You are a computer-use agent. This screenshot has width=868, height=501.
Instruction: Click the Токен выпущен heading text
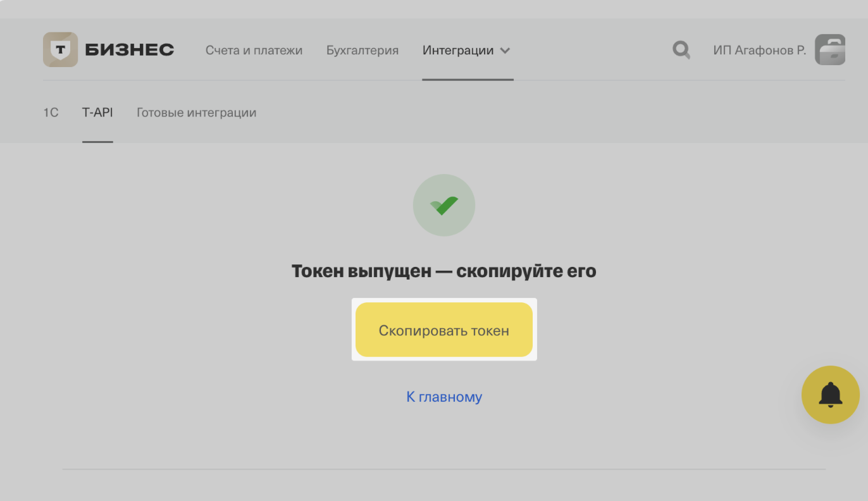click(x=443, y=270)
